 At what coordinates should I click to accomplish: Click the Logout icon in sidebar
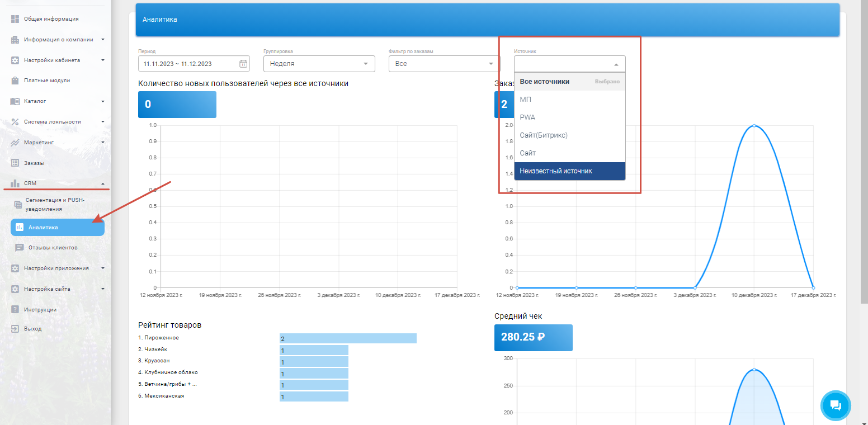pyautogui.click(x=15, y=329)
